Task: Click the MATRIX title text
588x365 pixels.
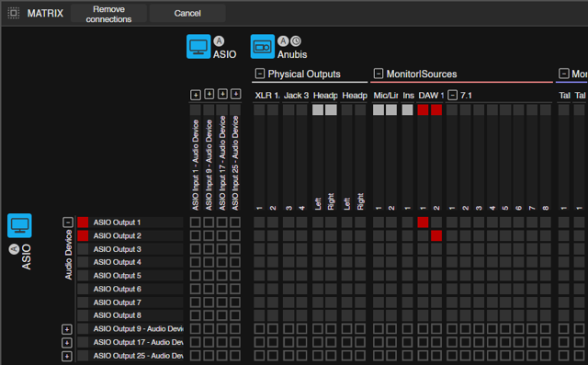Action: click(45, 14)
